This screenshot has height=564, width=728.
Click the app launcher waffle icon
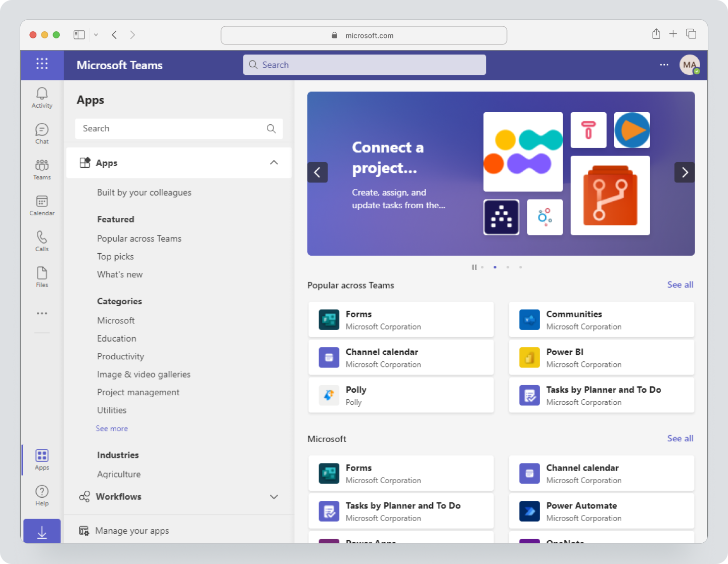pos(41,64)
